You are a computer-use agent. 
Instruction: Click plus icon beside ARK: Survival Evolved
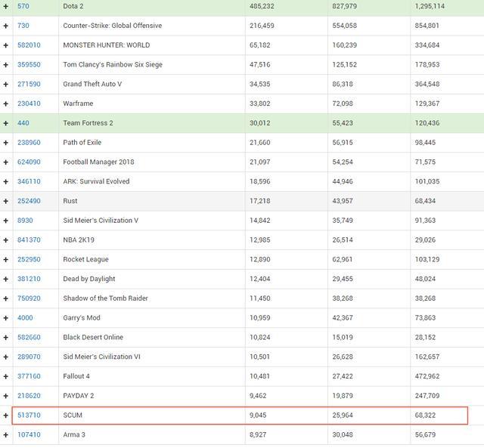tap(5, 181)
